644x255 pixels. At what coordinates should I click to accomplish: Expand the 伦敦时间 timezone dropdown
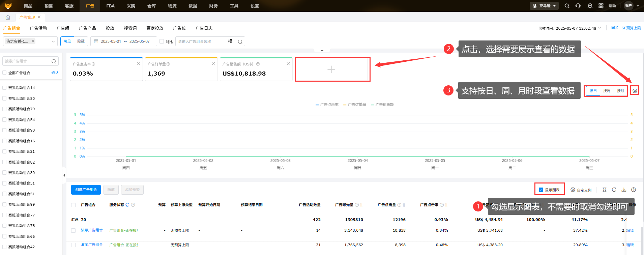[x=599, y=28]
